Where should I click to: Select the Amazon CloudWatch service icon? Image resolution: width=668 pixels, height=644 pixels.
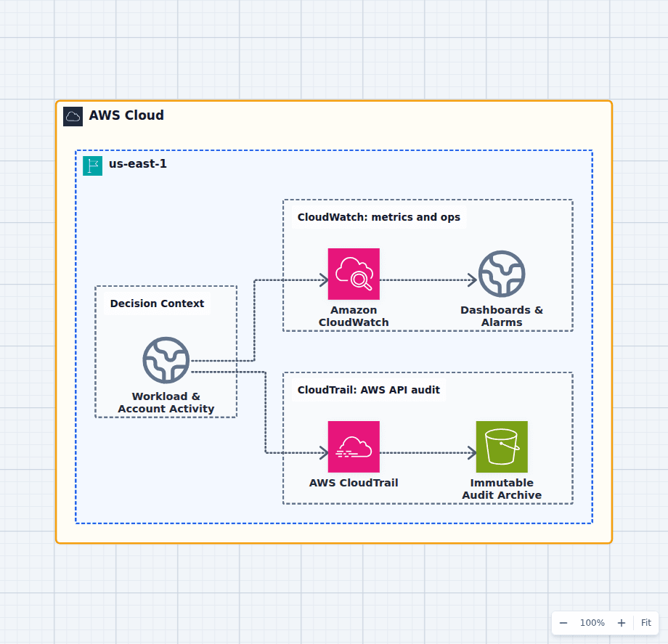[354, 274]
